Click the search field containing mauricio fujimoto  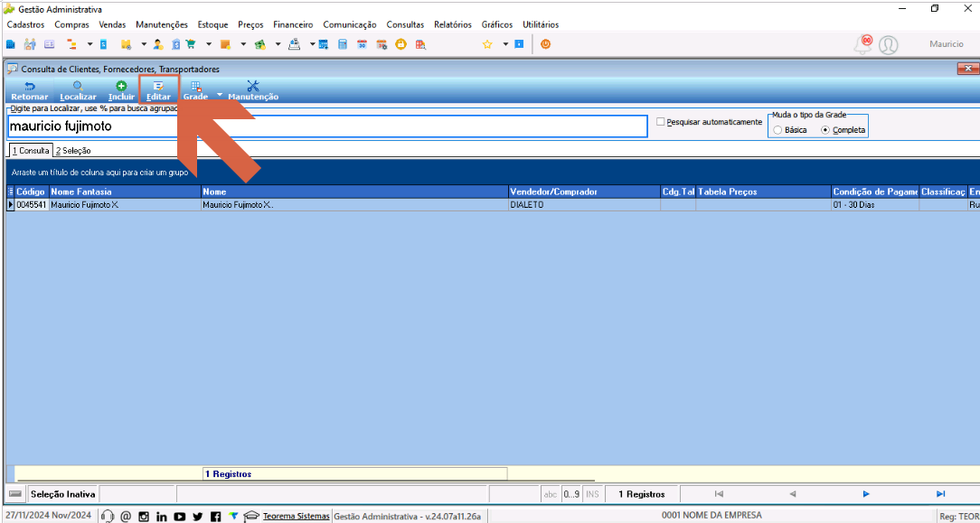click(327, 126)
